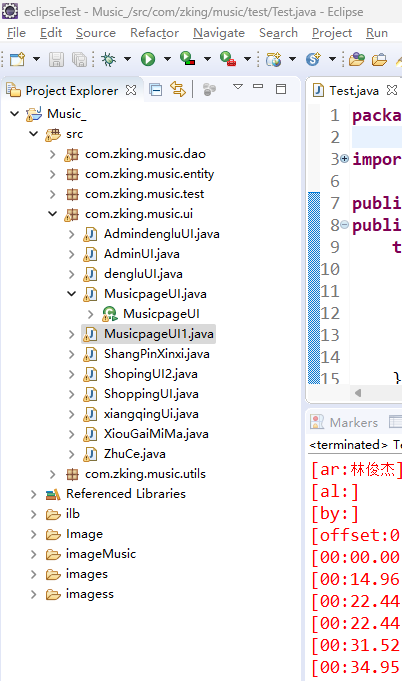Select the ilb folder

coord(72,513)
